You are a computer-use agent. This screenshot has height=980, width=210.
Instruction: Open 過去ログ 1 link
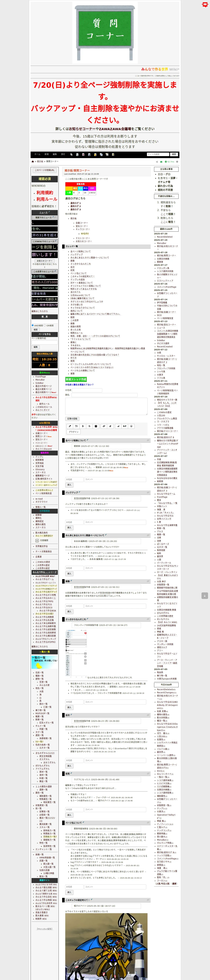tap(75, 203)
